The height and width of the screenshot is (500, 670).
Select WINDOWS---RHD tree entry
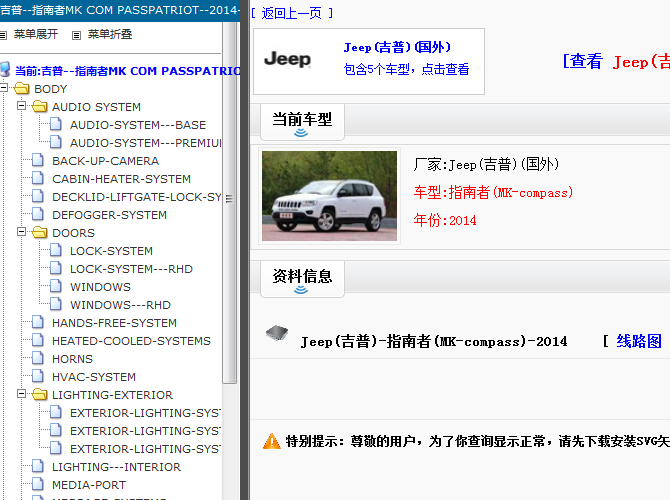(x=120, y=305)
